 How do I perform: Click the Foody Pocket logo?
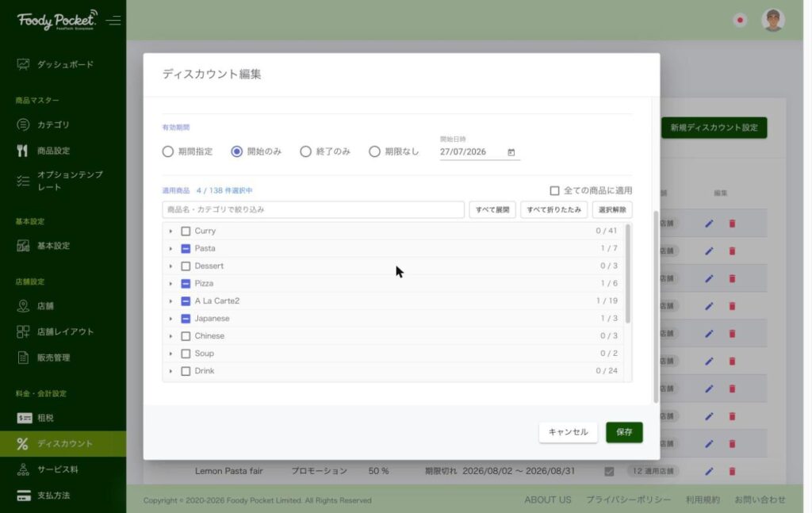[x=57, y=20]
